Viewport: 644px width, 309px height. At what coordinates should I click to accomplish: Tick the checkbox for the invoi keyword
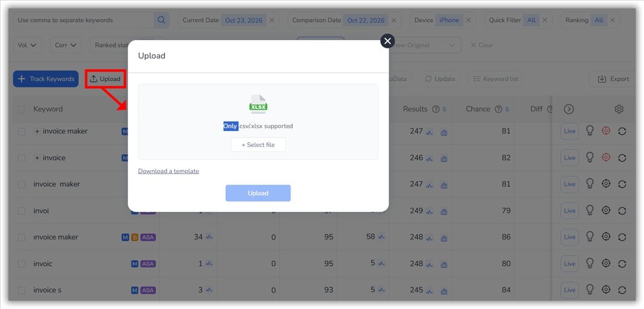[21, 211]
